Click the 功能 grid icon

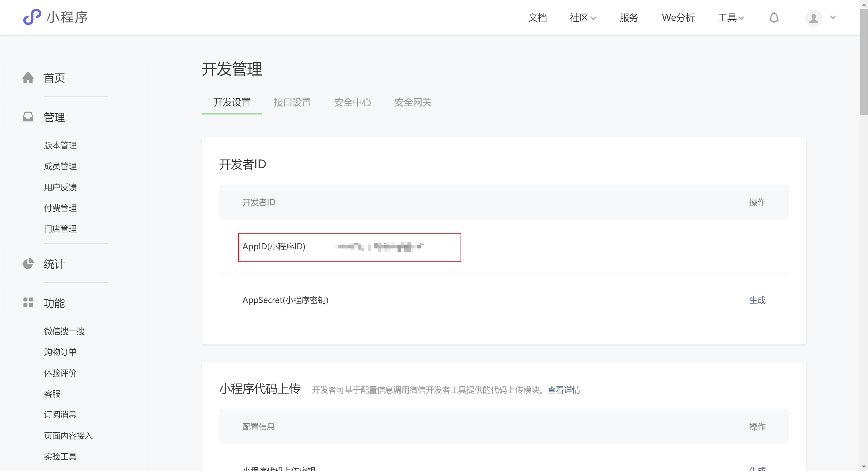click(x=28, y=302)
